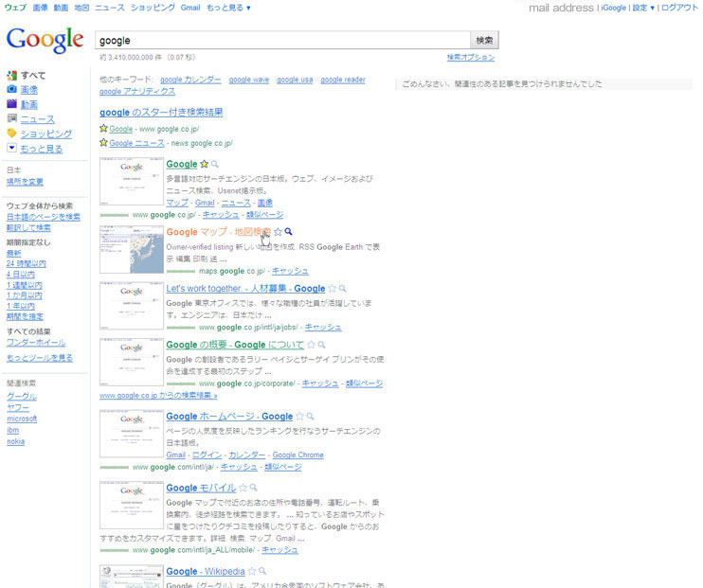
Task: Star the Google の概要 result
Action: pos(311,345)
